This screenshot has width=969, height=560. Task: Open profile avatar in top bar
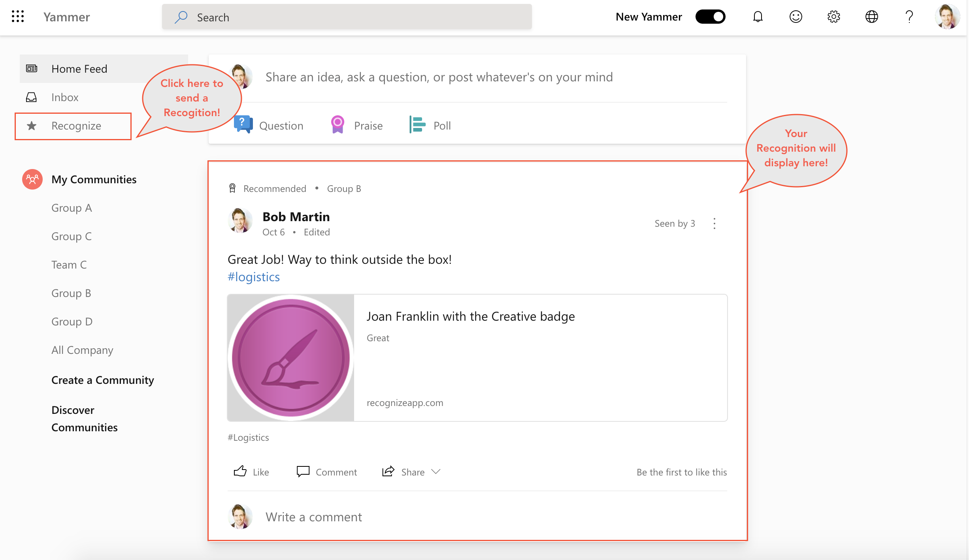[947, 17]
